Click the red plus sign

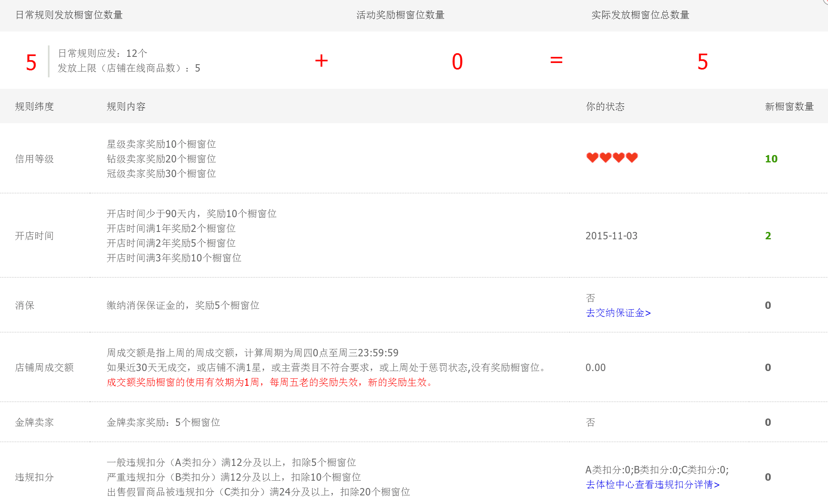pos(321,61)
